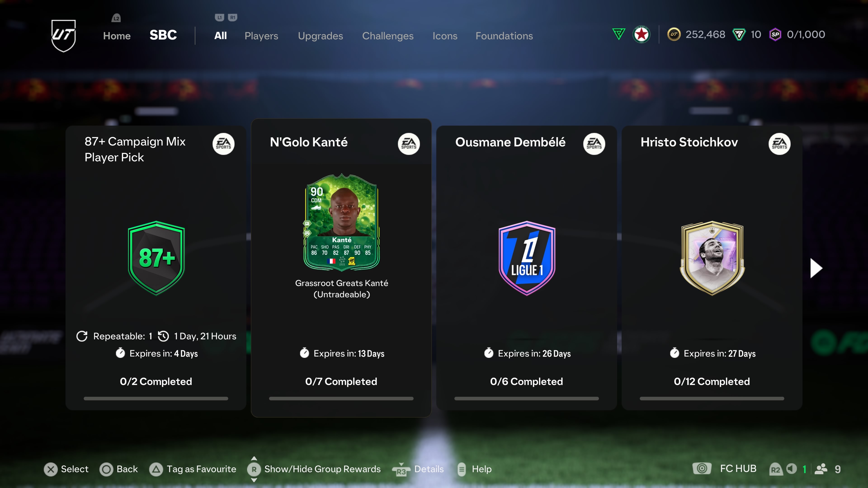Open the Foundations tab
The height and width of the screenshot is (488, 868).
[504, 36]
